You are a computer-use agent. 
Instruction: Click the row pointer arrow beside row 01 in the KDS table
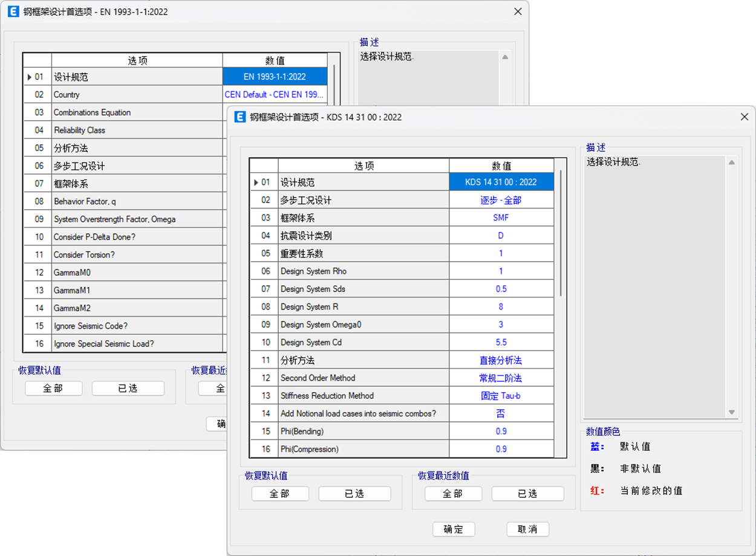tap(256, 183)
